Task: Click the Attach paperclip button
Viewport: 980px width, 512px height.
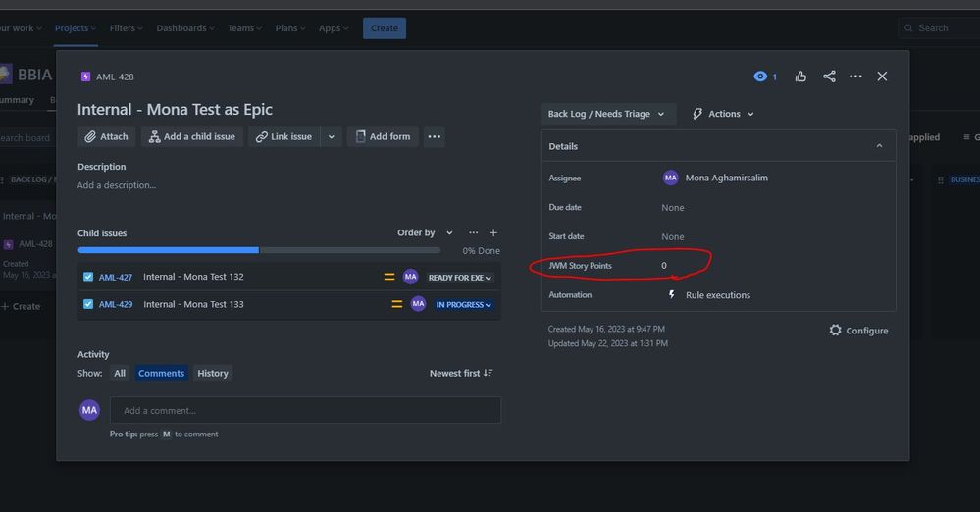Action: (x=107, y=136)
